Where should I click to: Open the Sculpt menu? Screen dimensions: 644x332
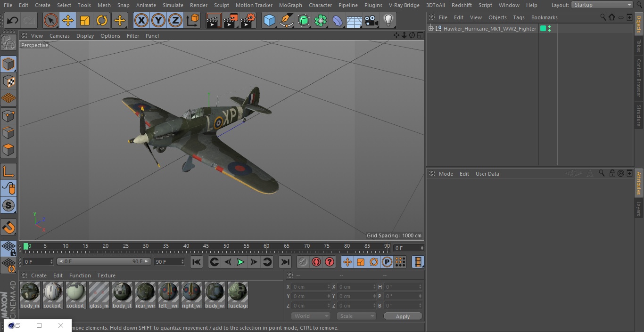click(x=221, y=5)
